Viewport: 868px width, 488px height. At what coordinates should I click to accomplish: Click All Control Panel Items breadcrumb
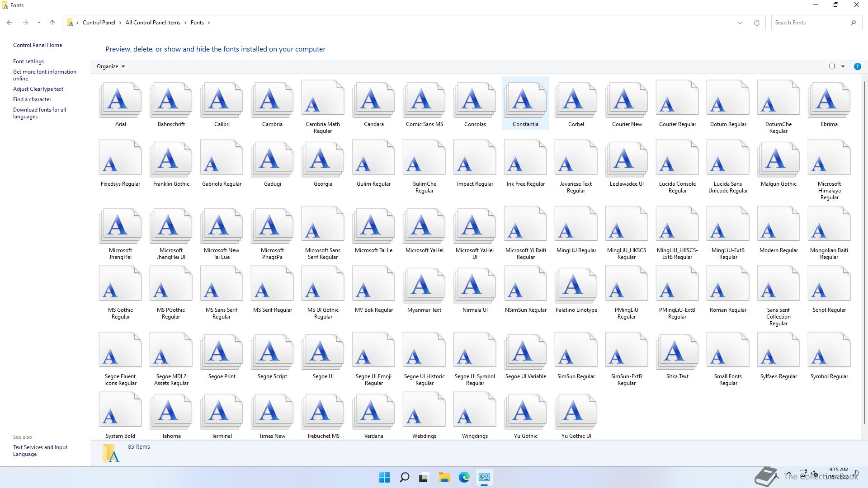(153, 23)
